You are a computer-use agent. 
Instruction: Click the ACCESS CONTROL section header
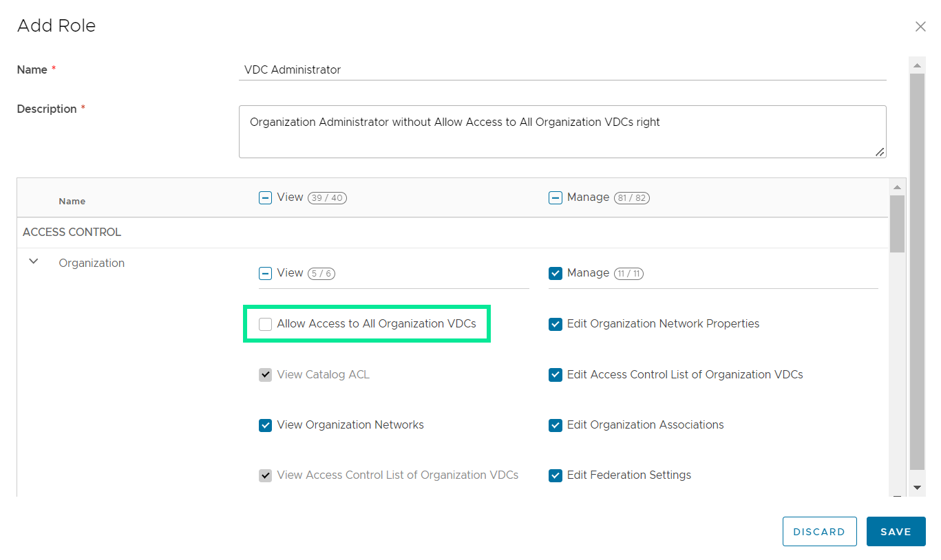[x=72, y=233]
